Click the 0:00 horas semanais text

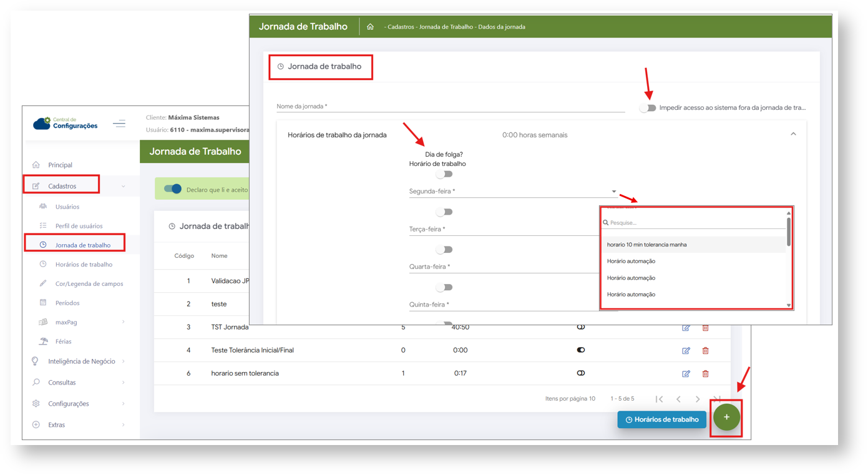click(535, 135)
